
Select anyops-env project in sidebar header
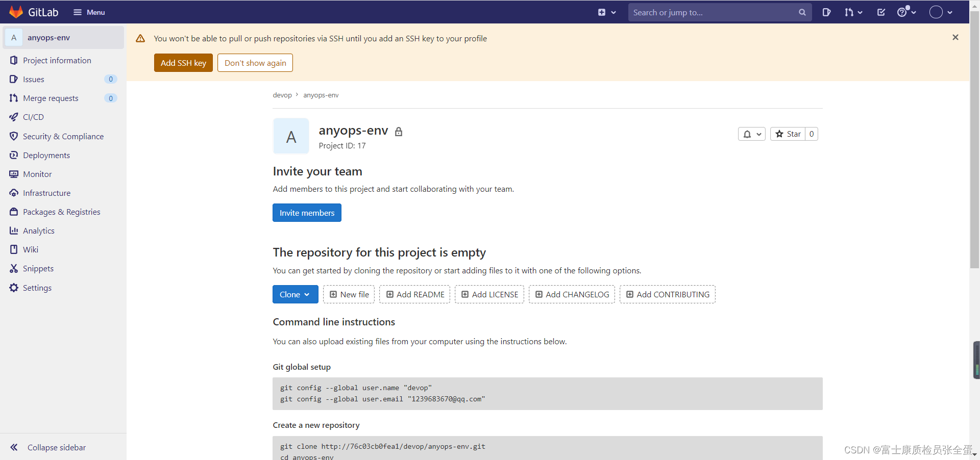(63, 38)
